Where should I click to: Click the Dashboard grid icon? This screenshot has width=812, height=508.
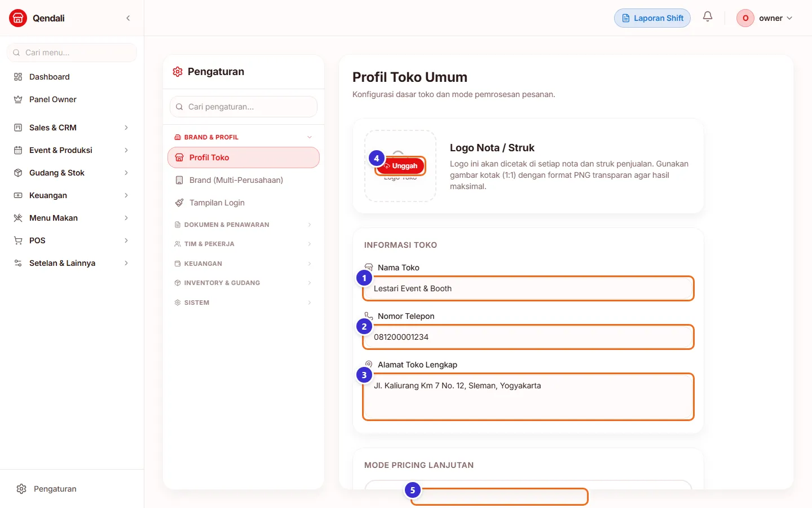18,77
